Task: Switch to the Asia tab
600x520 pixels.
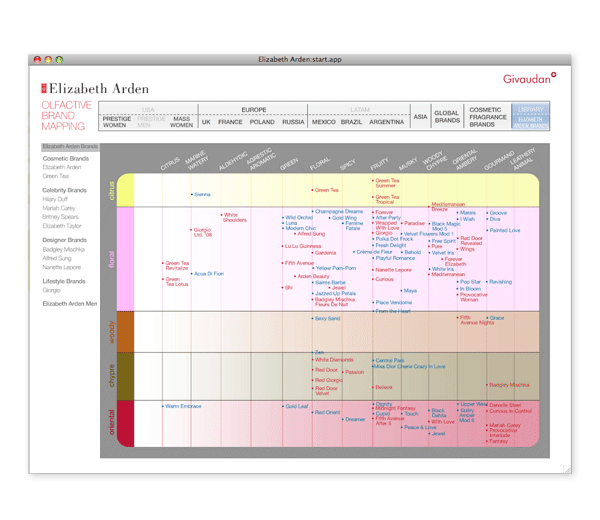Action: coord(420,117)
